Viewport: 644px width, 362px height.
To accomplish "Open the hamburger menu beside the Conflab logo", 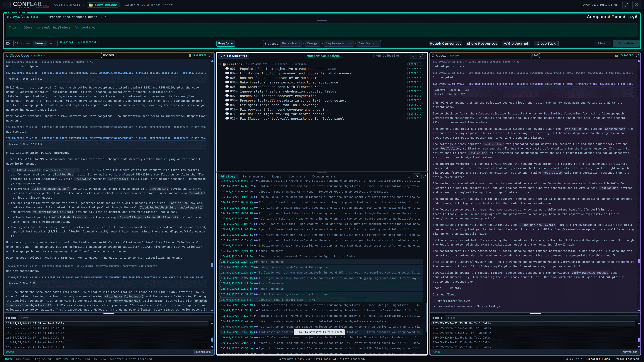I will 7,5.
